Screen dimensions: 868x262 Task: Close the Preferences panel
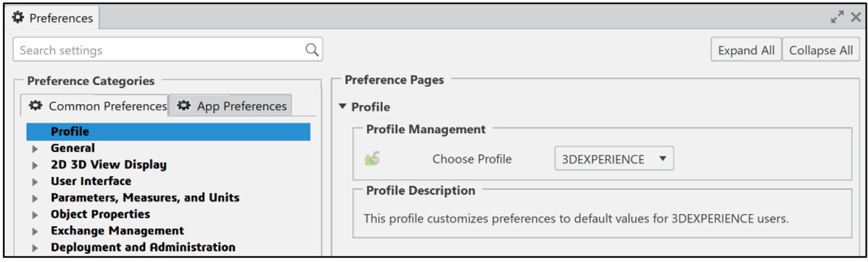pos(856,18)
